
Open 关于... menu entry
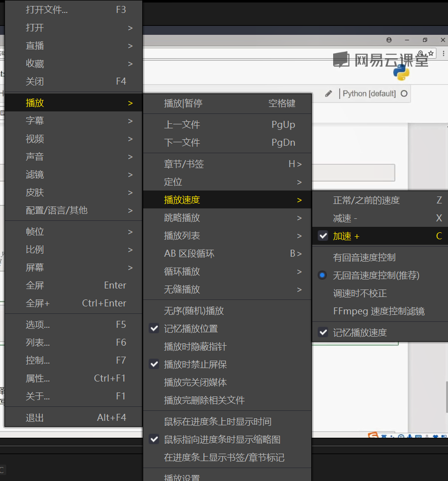tap(74, 396)
